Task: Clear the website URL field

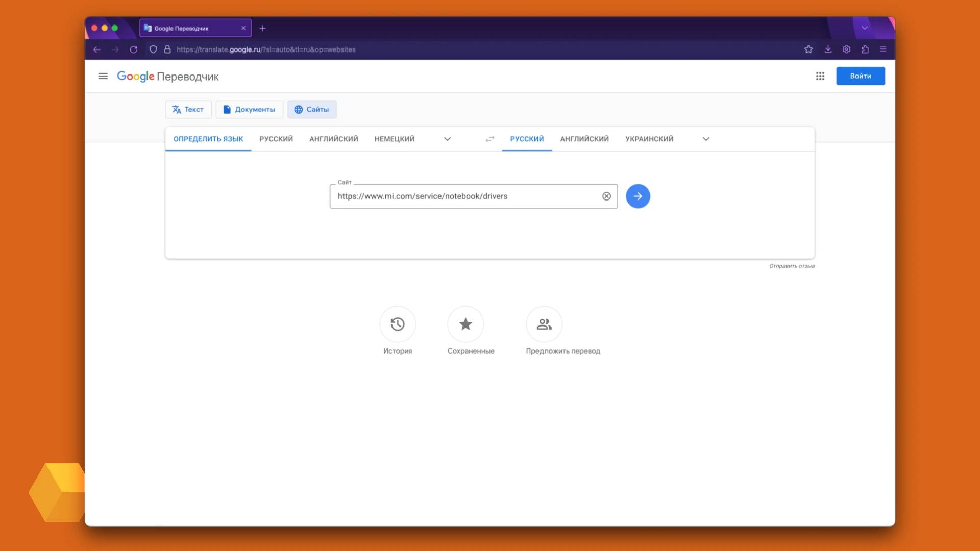Action: [606, 196]
